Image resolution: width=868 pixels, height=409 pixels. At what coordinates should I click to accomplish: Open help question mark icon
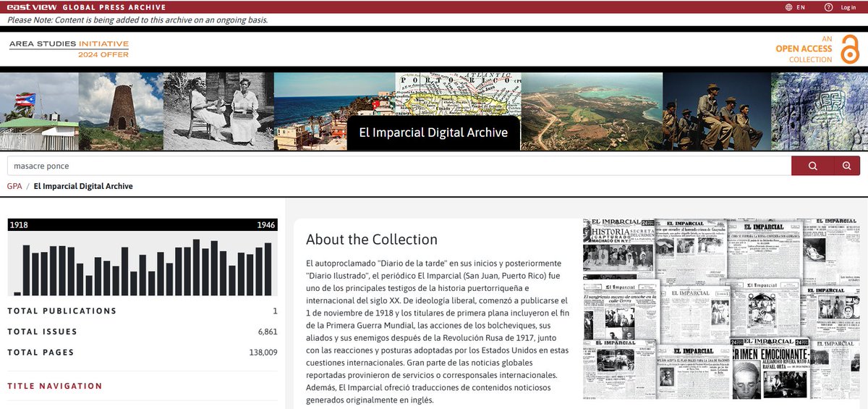pos(829,7)
